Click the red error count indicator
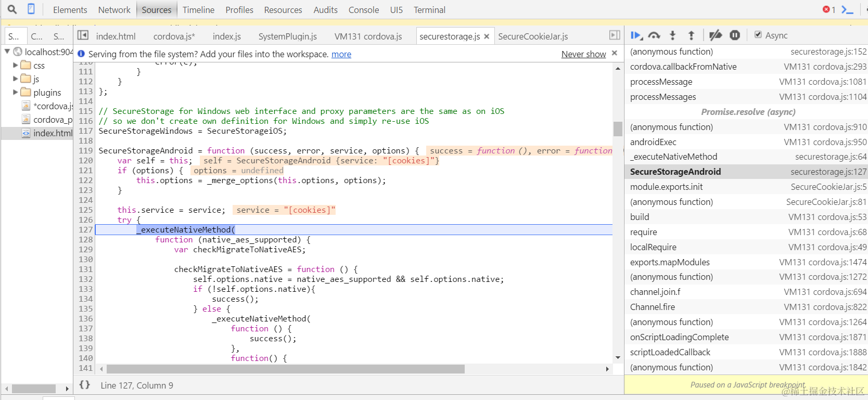The image size is (868, 400). click(x=829, y=9)
